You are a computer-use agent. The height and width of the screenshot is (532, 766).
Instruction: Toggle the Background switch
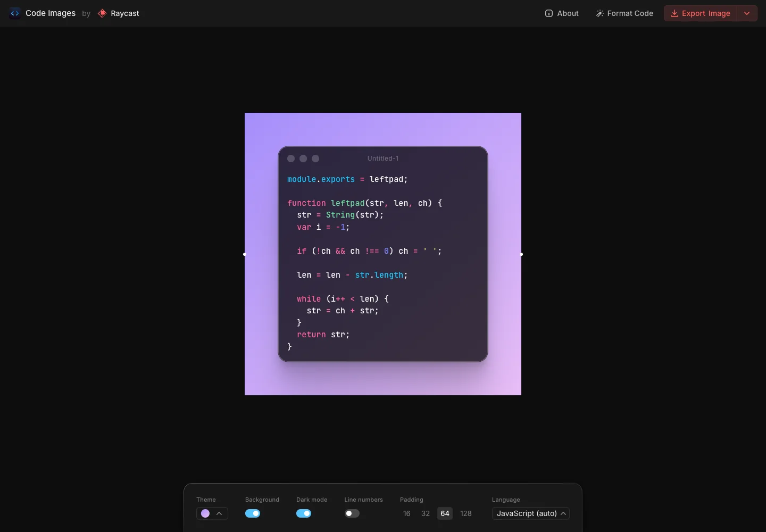(x=253, y=513)
